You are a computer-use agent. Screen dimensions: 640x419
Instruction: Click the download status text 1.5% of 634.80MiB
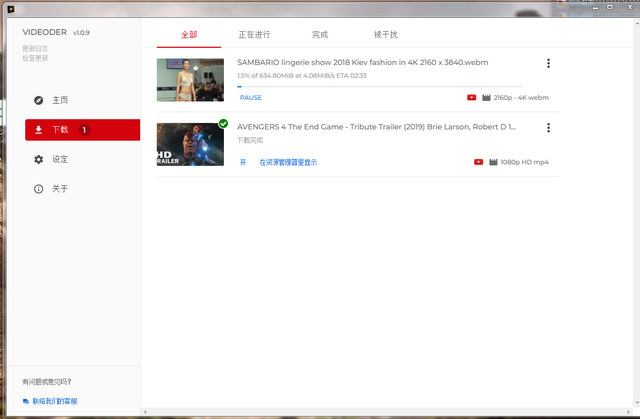(x=302, y=75)
